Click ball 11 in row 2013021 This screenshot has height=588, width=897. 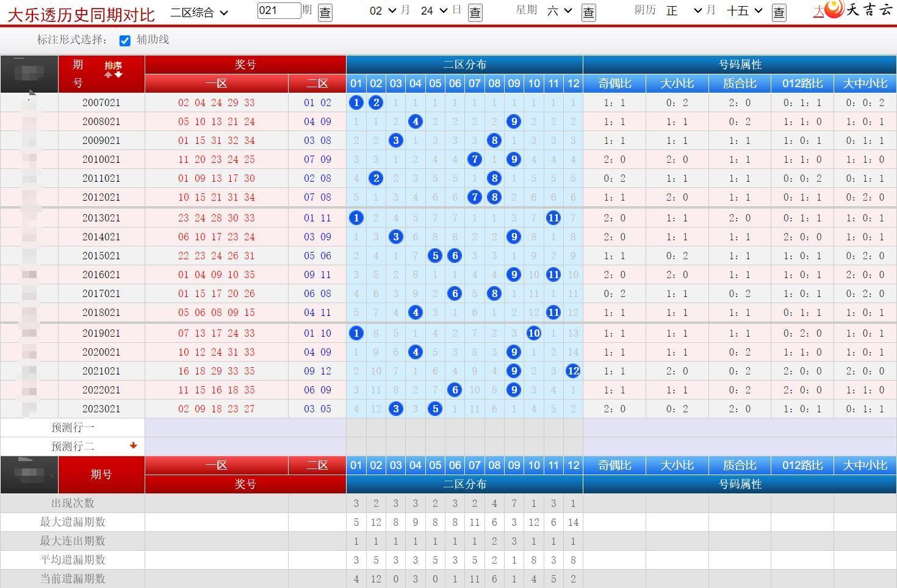553,218
